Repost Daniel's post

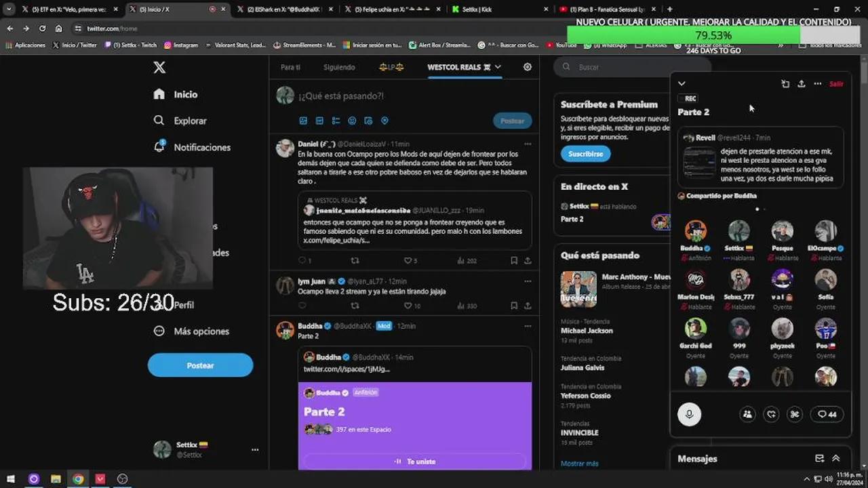(x=355, y=260)
